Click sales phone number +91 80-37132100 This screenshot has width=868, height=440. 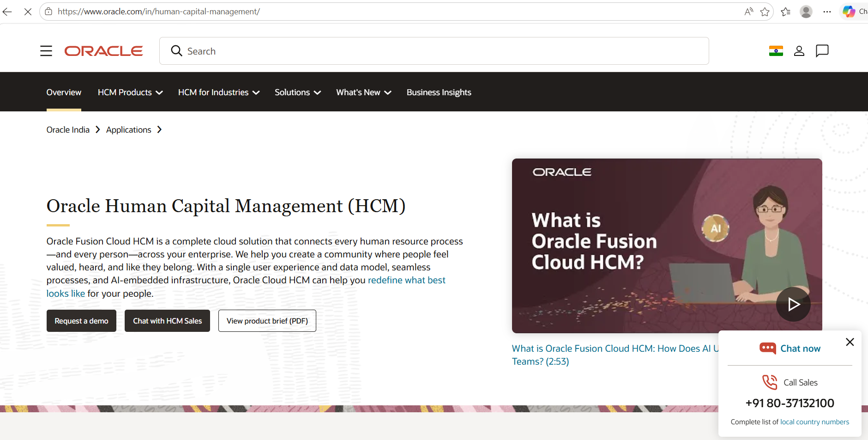click(x=790, y=403)
